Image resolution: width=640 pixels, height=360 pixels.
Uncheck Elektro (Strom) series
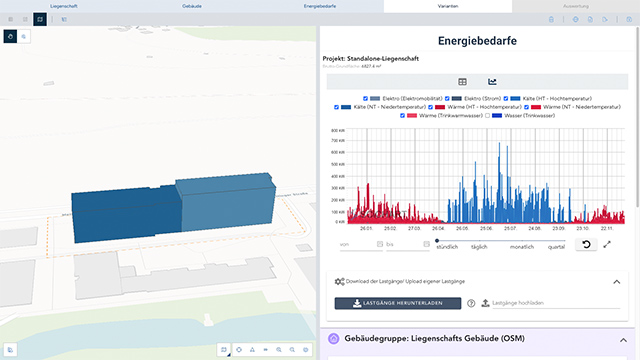click(x=447, y=98)
